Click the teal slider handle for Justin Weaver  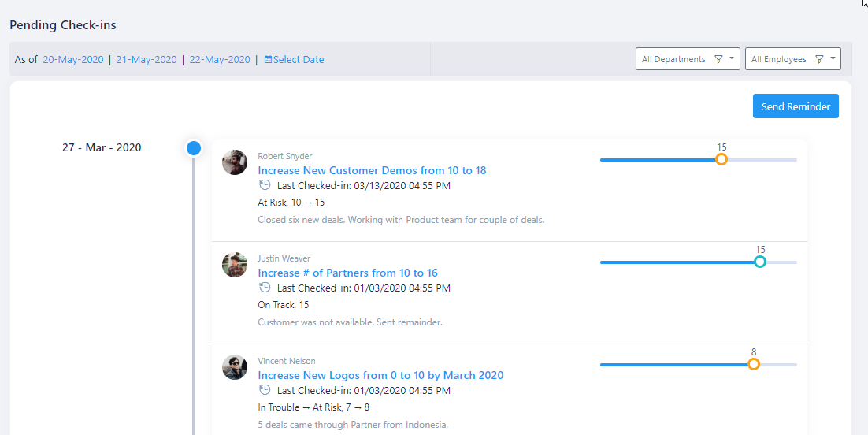tap(760, 262)
